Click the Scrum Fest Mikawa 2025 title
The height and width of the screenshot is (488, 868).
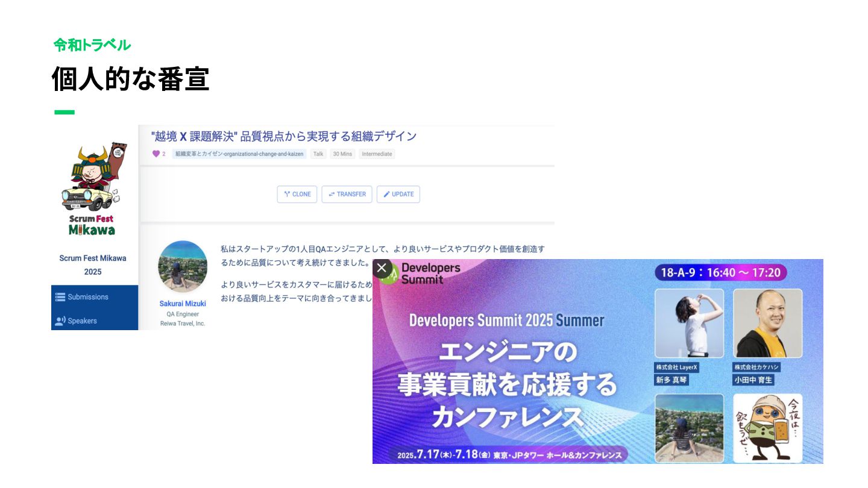click(93, 265)
